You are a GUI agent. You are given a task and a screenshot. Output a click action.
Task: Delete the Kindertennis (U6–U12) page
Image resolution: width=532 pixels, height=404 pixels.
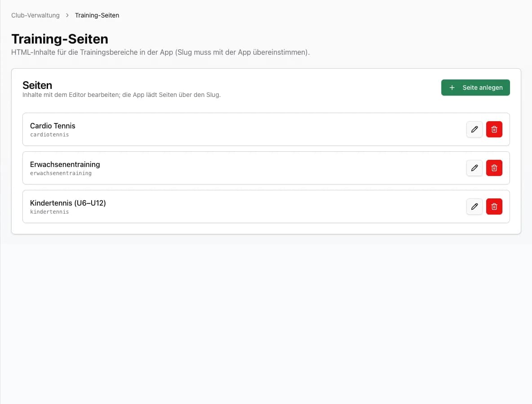click(x=494, y=206)
